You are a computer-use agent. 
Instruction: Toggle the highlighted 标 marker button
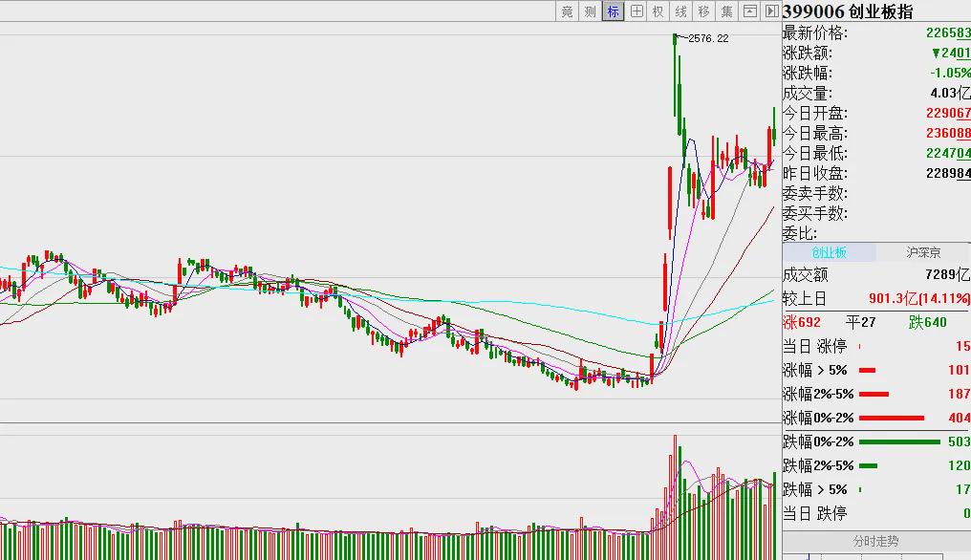(613, 11)
